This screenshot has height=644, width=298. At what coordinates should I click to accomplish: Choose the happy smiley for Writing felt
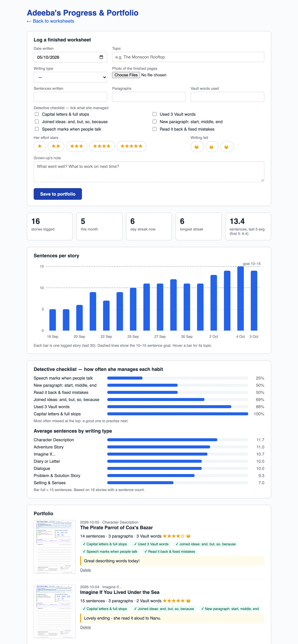point(197,147)
